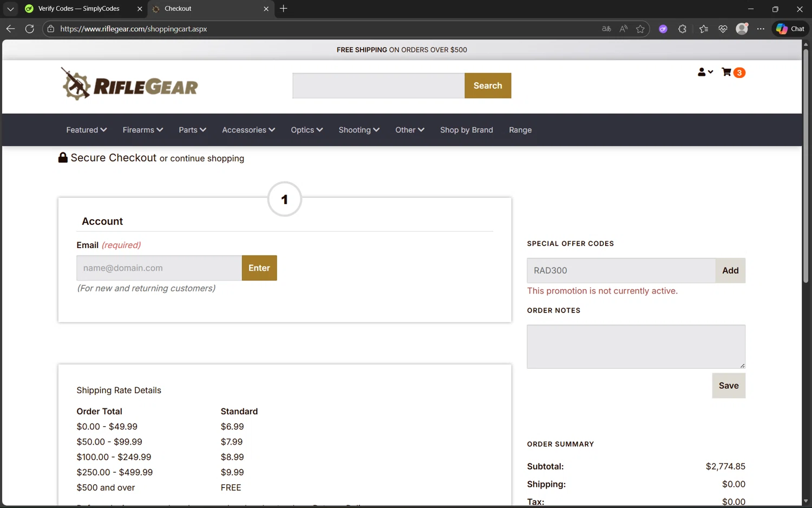Click the Secure Checkout padlock icon

[x=63, y=158]
